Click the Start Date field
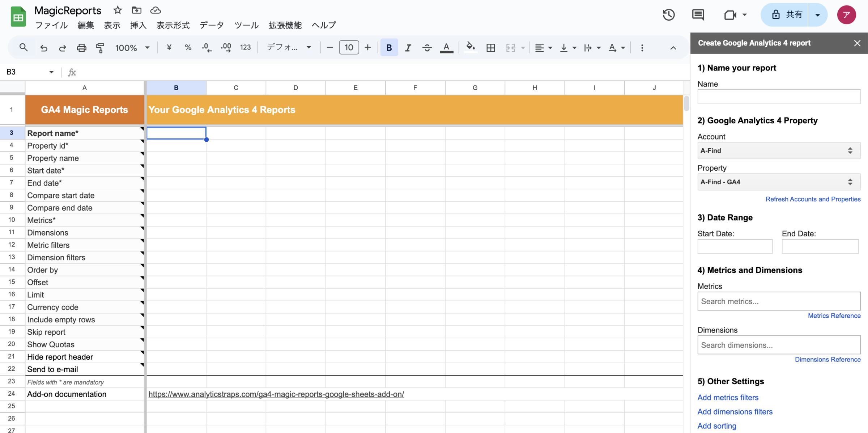The height and width of the screenshot is (433, 868). click(735, 246)
